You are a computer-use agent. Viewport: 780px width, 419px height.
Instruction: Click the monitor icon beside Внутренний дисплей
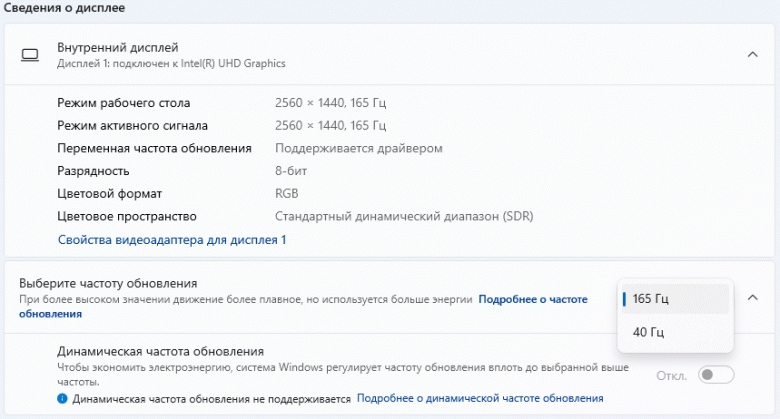click(30, 55)
